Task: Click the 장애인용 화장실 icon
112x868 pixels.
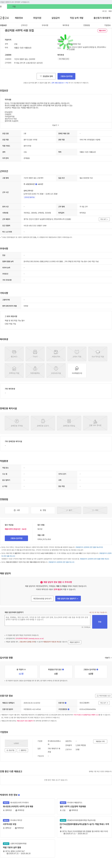Action: point(69,423)
